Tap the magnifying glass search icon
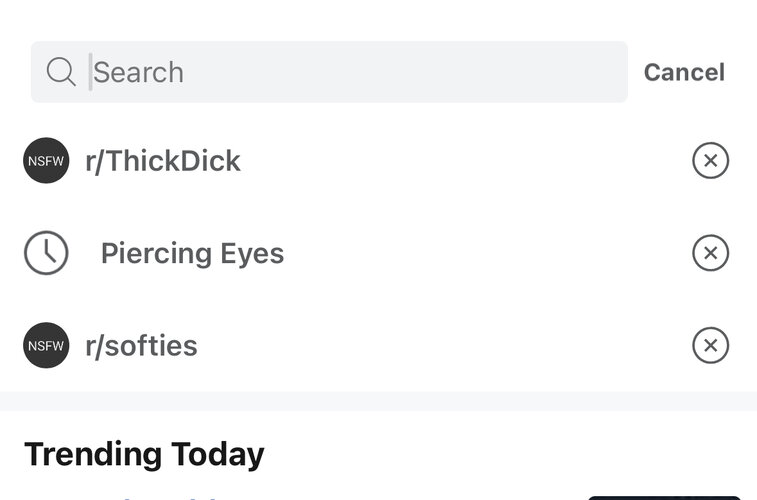The width and height of the screenshot is (757, 500). tap(61, 71)
